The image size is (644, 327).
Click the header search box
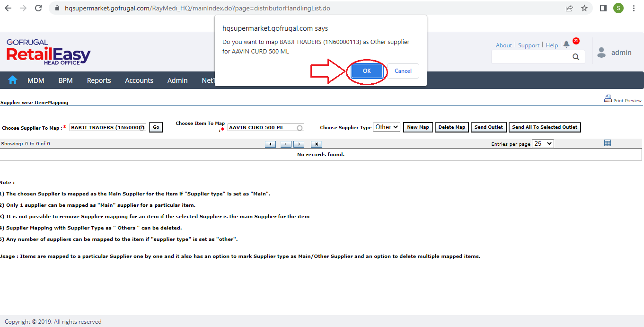538,57
